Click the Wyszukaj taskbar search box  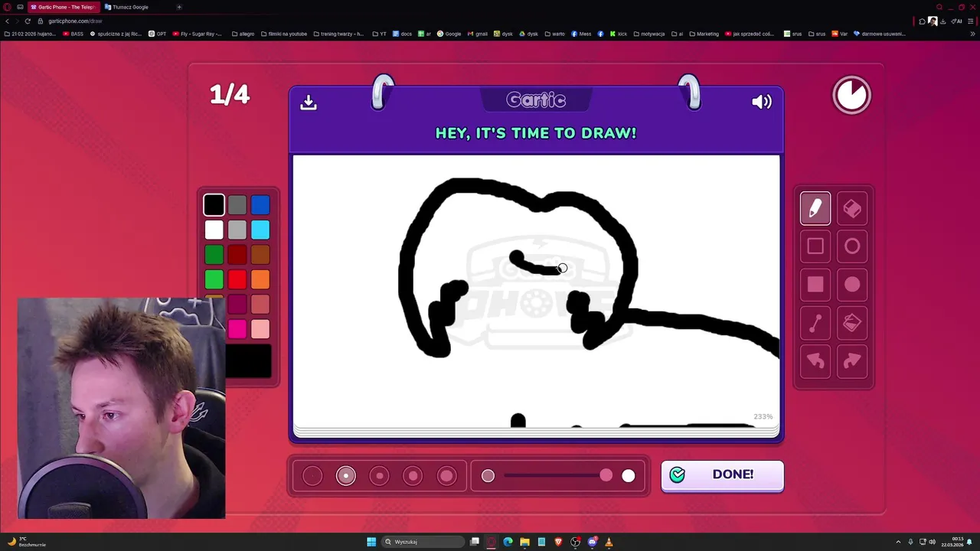pyautogui.click(x=423, y=542)
